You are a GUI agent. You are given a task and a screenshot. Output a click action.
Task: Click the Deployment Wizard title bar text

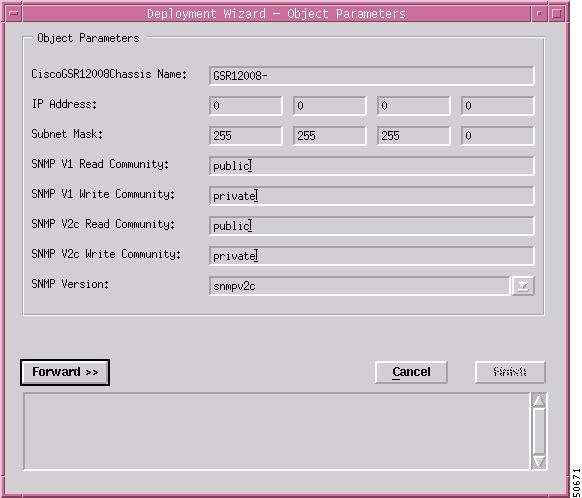coord(277,14)
